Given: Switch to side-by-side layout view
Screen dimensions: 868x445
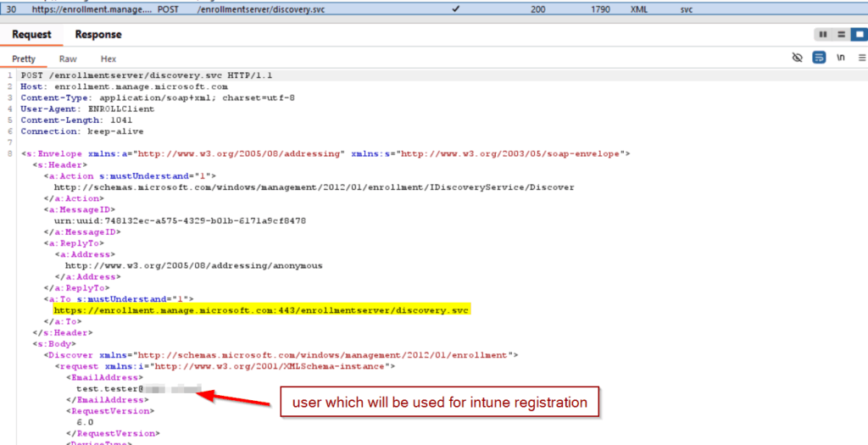Looking at the screenshot, I should pos(822,35).
